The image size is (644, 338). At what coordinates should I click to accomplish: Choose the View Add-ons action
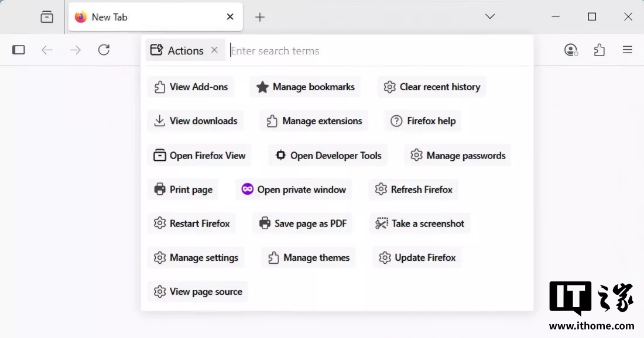coord(191,87)
